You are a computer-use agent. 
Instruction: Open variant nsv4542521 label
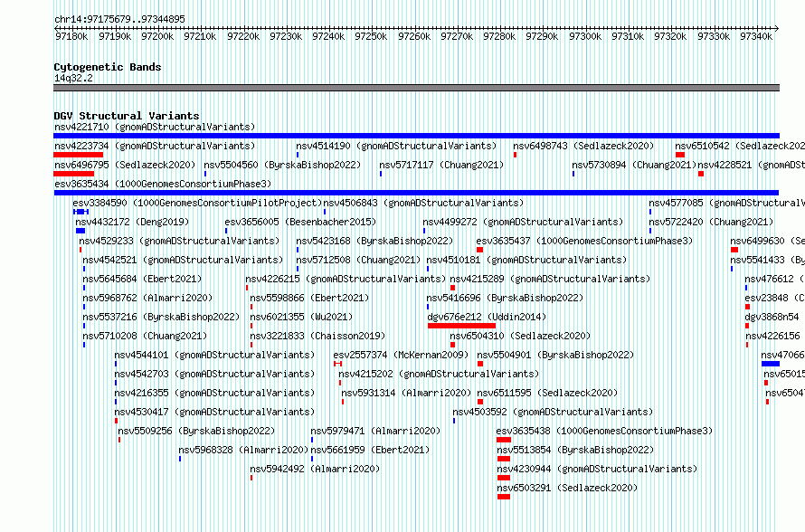(183, 260)
